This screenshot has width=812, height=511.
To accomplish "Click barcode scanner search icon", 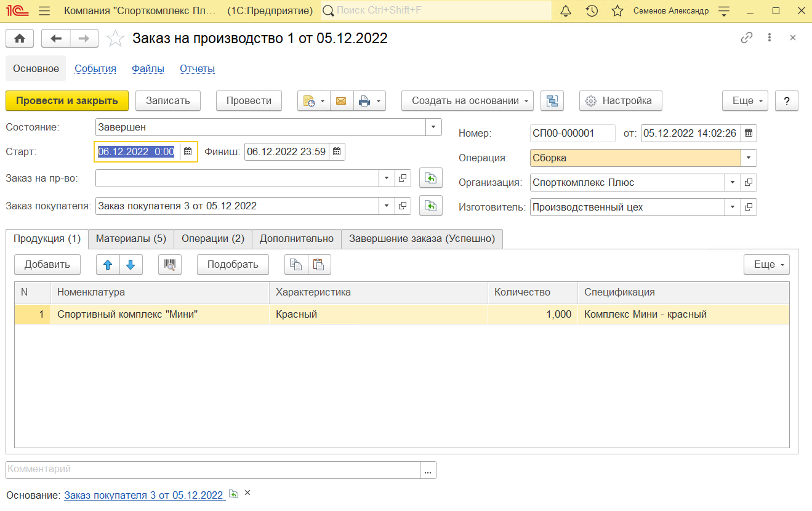I will click(170, 265).
